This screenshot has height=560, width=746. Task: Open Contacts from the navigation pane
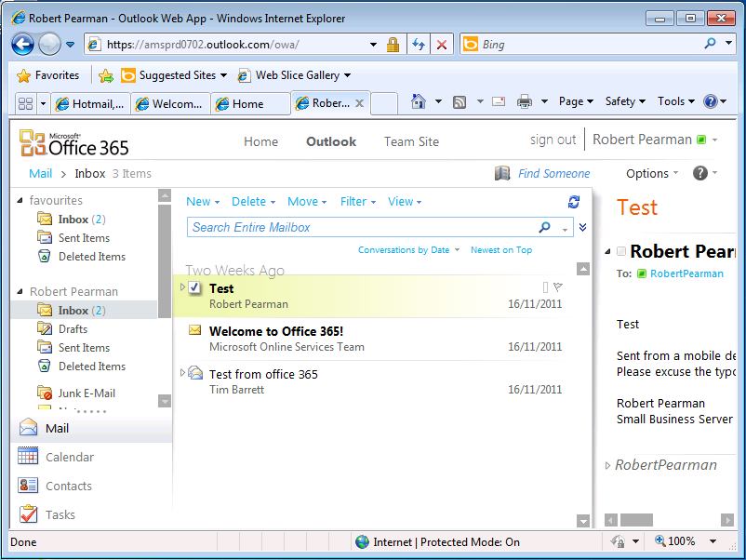coord(68,486)
